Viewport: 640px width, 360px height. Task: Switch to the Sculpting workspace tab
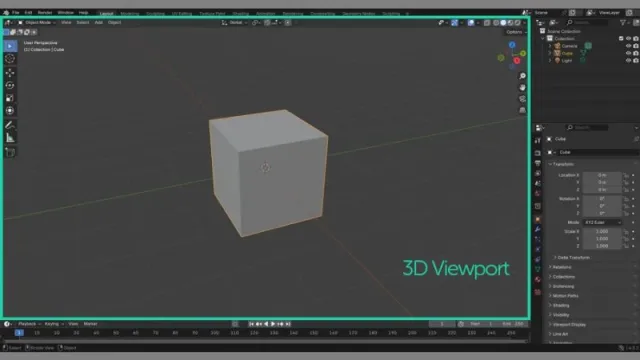point(156,13)
